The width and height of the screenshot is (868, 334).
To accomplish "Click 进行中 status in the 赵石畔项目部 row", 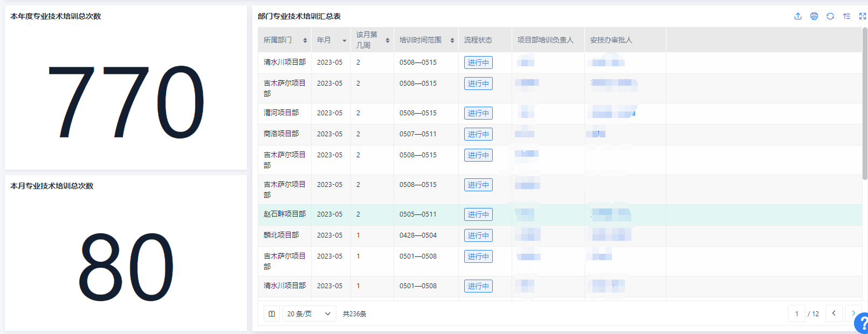I will coord(478,215).
